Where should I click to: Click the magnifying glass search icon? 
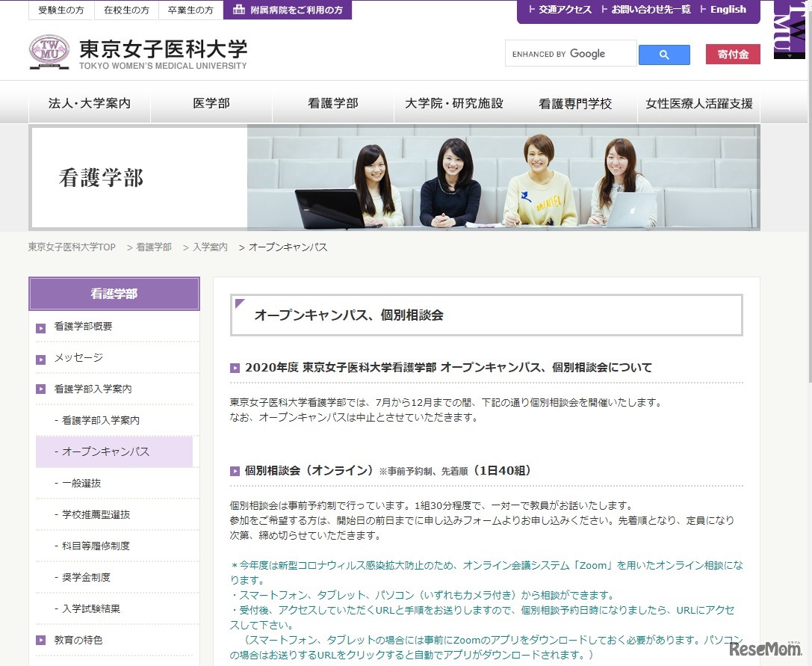coord(663,54)
